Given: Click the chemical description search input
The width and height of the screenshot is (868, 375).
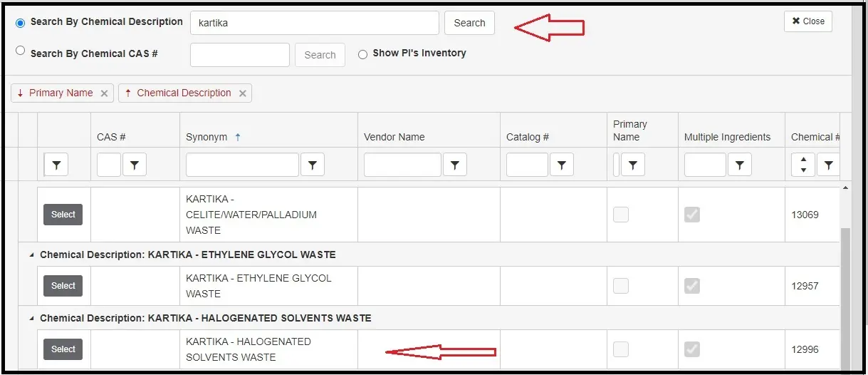Looking at the screenshot, I should 314,23.
